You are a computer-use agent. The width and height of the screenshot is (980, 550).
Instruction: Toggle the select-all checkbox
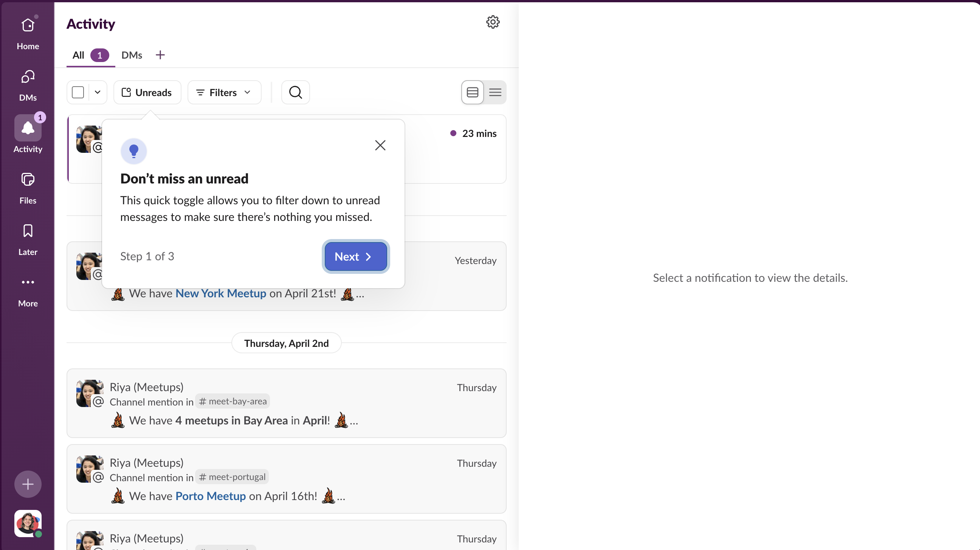(78, 92)
